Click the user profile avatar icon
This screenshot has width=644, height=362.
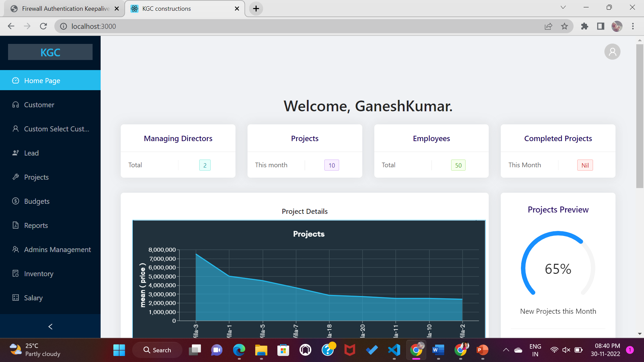612,51
